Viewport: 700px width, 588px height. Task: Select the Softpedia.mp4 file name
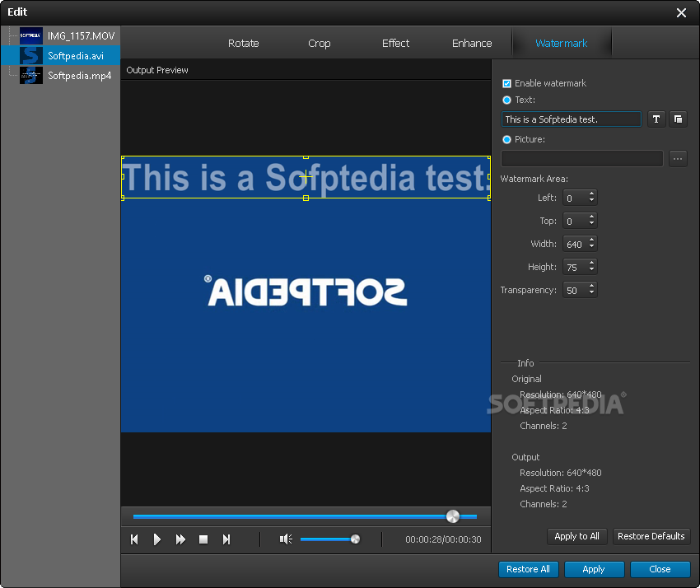[80, 76]
